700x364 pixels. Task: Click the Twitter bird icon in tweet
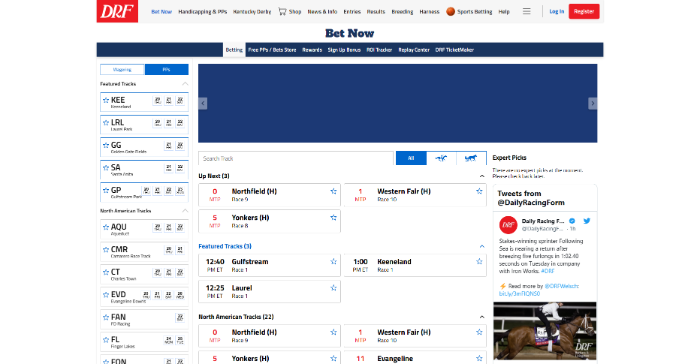point(587,221)
